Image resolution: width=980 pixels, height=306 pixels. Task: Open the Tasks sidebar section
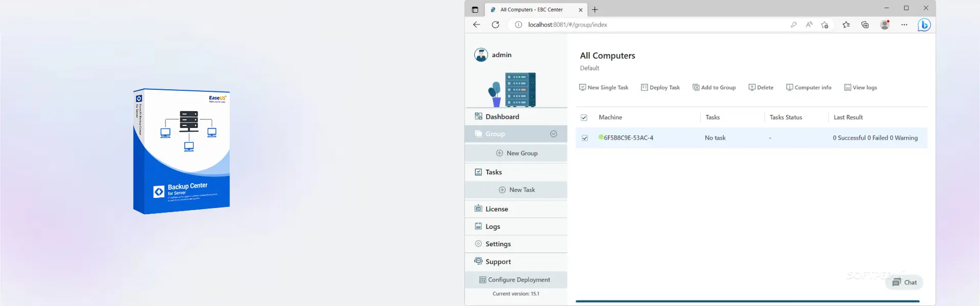coord(516,172)
